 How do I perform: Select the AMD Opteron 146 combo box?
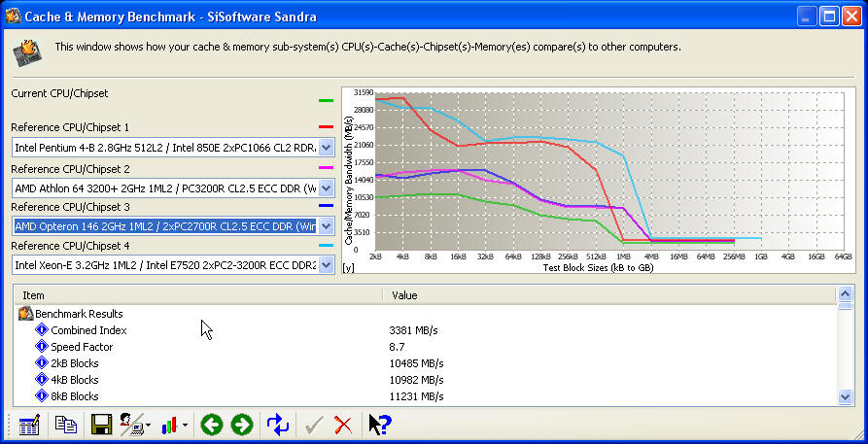(x=173, y=225)
